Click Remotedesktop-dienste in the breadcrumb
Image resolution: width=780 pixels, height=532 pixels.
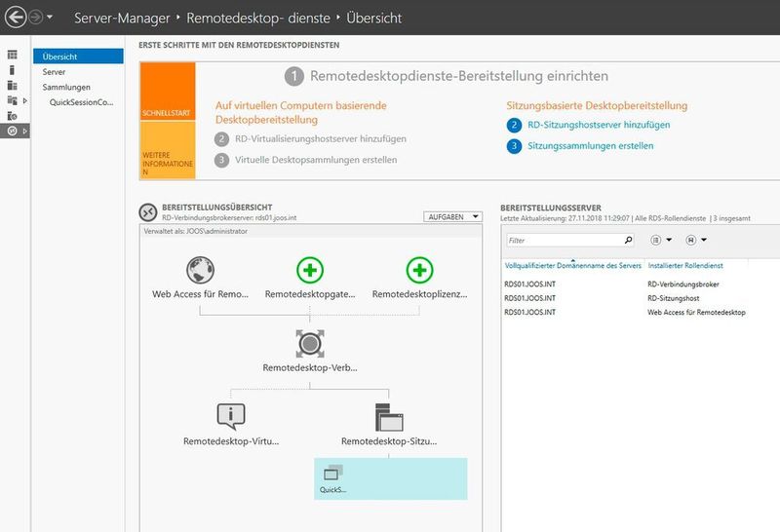(258, 19)
